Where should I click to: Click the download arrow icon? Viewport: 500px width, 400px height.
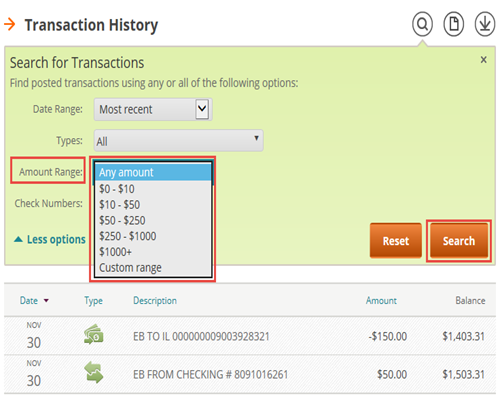(485, 24)
